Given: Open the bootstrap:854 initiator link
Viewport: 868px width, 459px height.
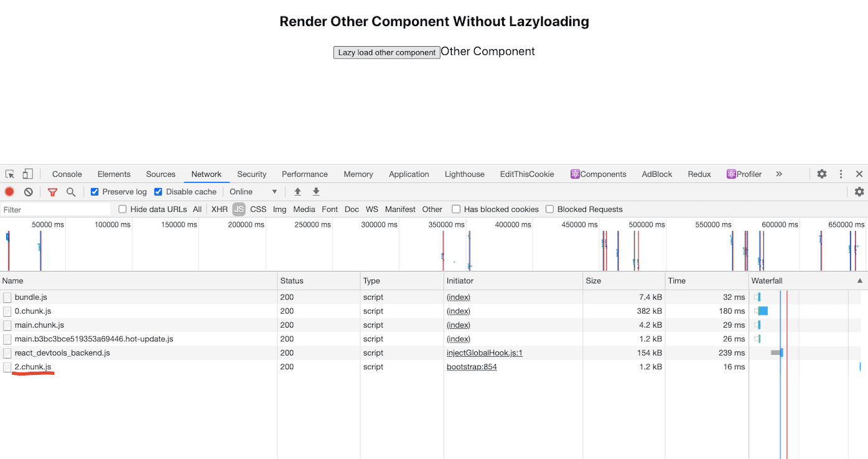Looking at the screenshot, I should click(x=472, y=367).
